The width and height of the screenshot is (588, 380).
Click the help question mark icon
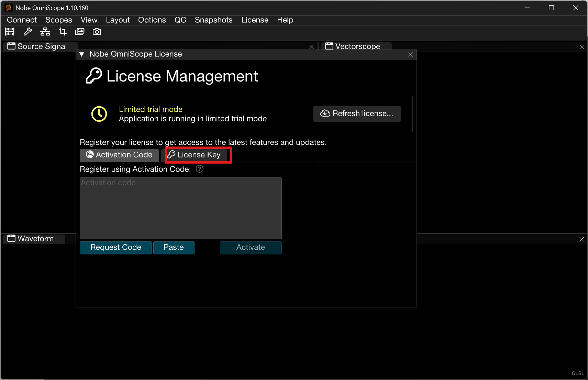pos(200,169)
